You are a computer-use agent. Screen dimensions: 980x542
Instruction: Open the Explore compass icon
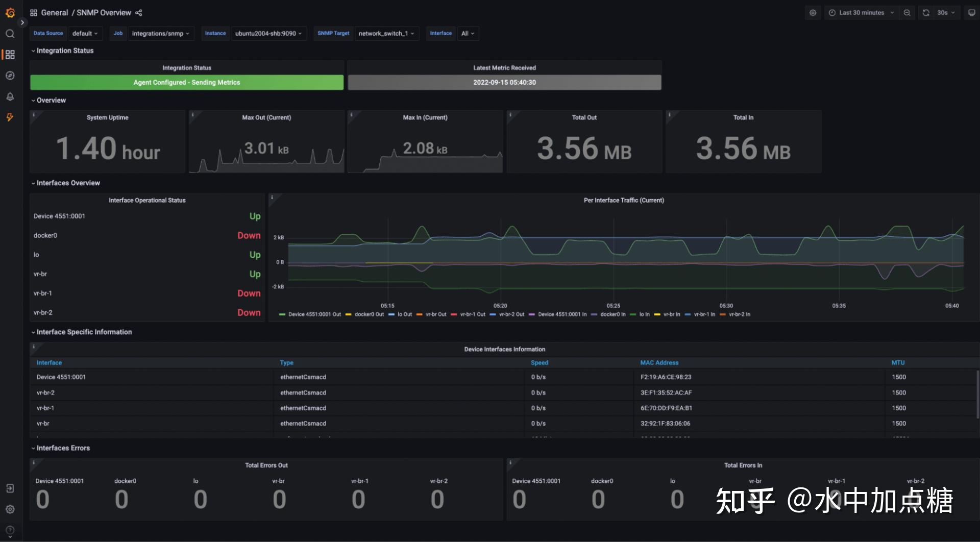pos(10,76)
